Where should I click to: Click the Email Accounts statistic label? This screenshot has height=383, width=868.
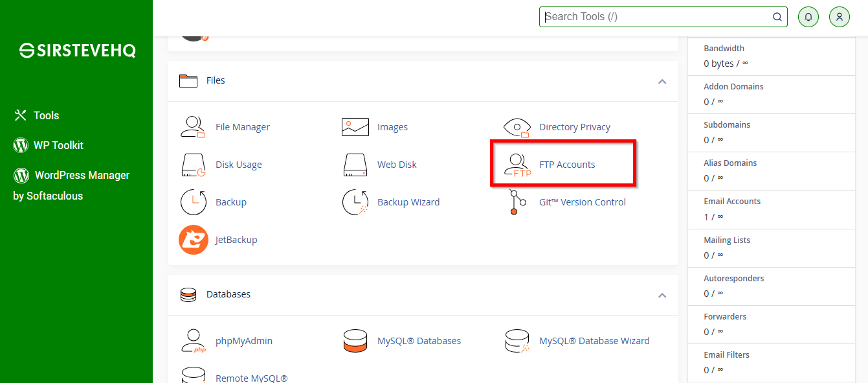coord(733,202)
